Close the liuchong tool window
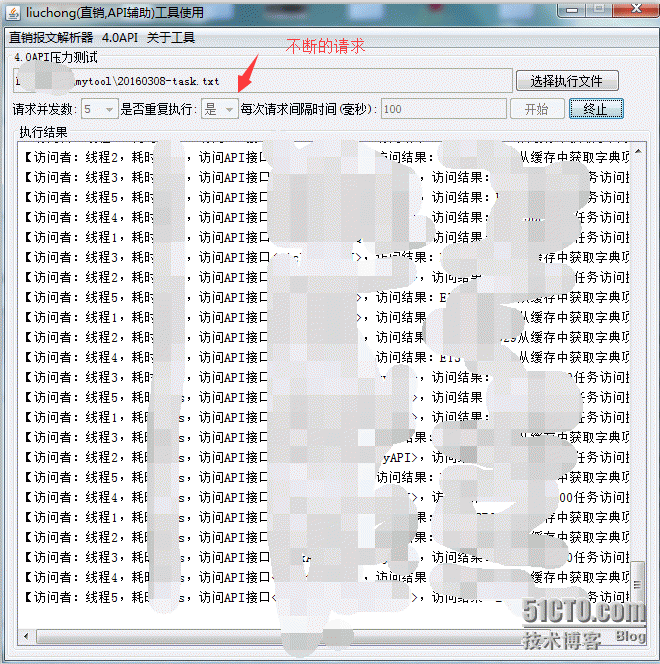The image size is (660, 664). tap(635, 9)
